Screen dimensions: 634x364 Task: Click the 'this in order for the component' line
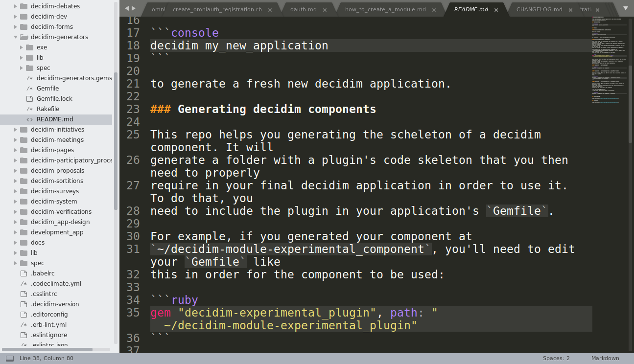pos(297,274)
